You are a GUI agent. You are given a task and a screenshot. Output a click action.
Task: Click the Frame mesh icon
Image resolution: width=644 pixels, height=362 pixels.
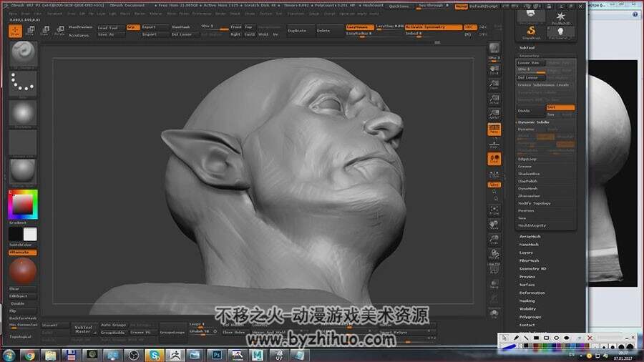(494, 210)
